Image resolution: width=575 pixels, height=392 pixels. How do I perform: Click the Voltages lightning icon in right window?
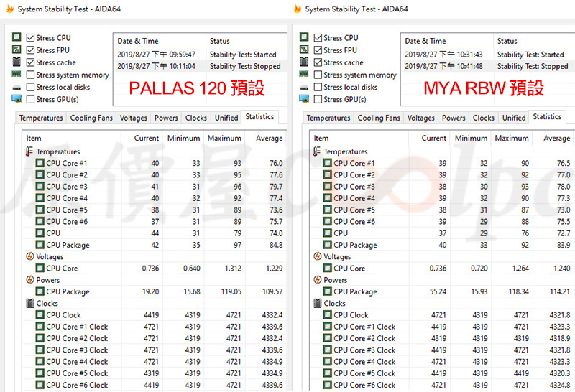(x=318, y=256)
